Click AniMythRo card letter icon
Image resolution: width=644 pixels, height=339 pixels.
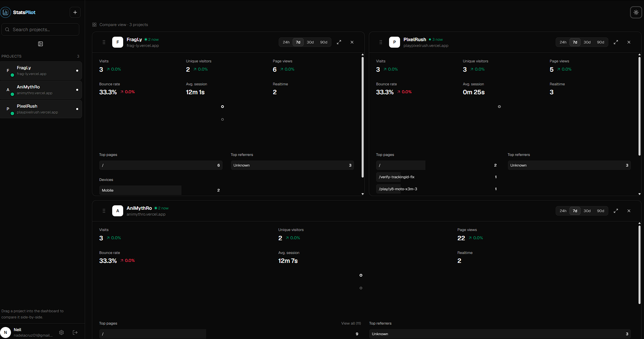pyautogui.click(x=118, y=211)
